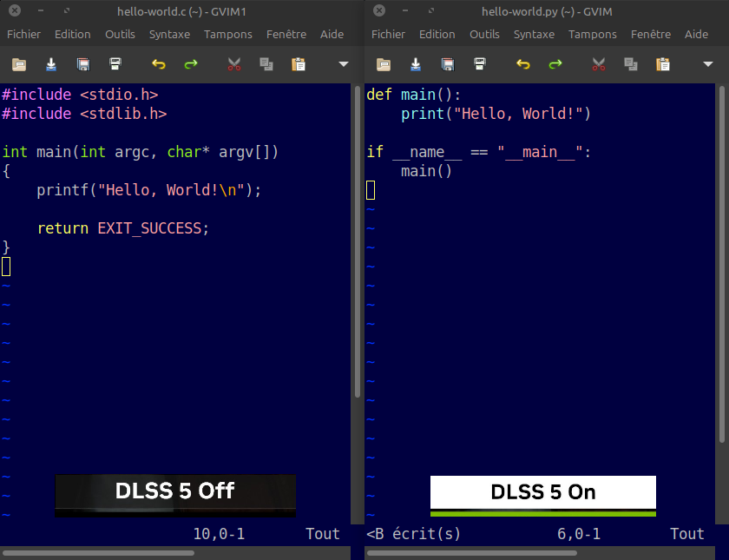The height and width of the screenshot is (560, 729).
Task: Redo arrow in hello-world.c window
Action: point(191,64)
